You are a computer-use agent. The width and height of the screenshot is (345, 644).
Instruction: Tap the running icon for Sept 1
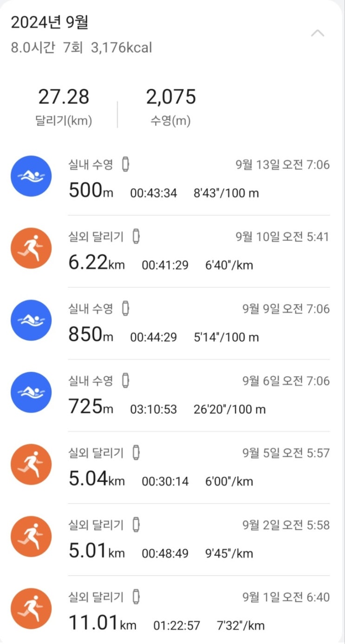(x=31, y=609)
